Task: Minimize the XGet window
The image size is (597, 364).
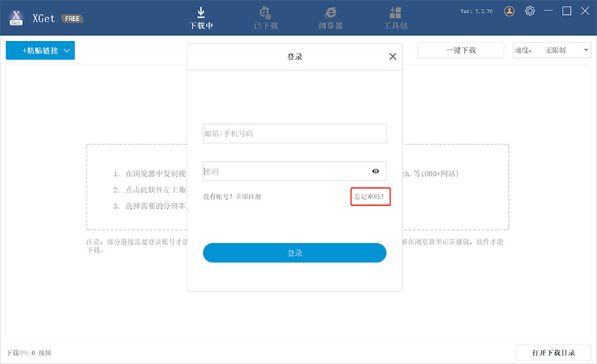Action: [549, 11]
